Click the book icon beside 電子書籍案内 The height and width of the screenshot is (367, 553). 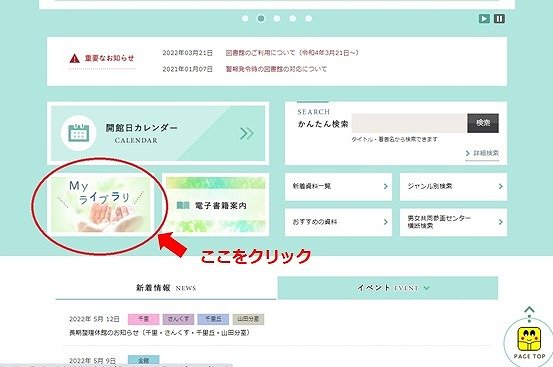tap(183, 206)
